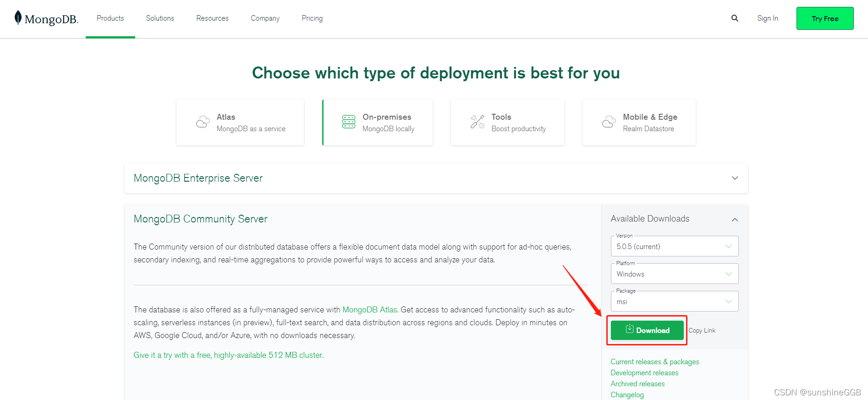Click the On-premises server stack icon
The image size is (868, 400).
click(x=348, y=122)
